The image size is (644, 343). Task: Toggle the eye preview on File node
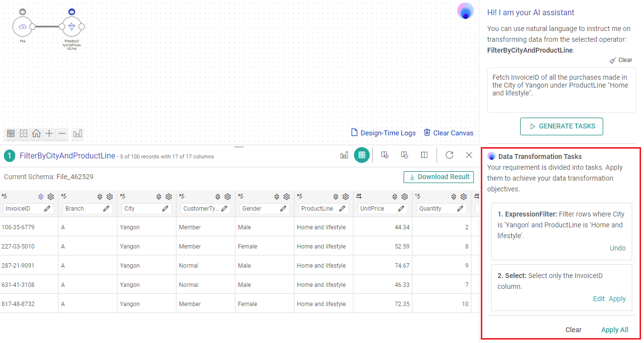[23, 11]
